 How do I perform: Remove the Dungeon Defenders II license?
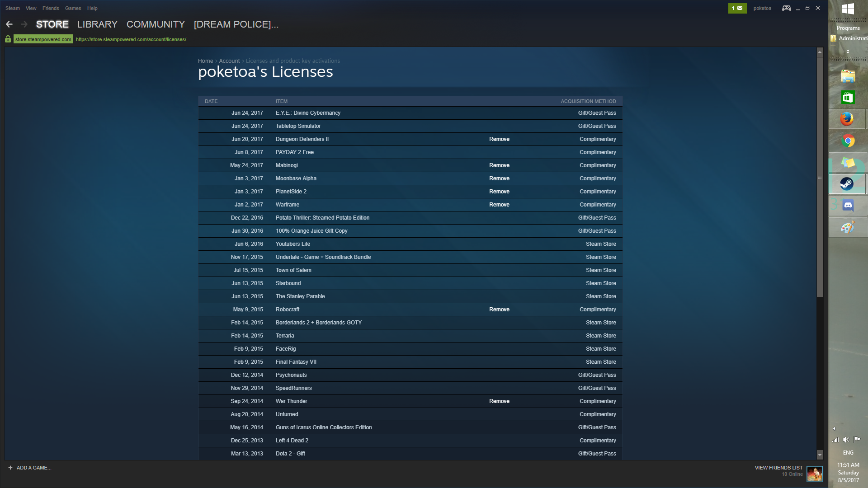[499, 139]
